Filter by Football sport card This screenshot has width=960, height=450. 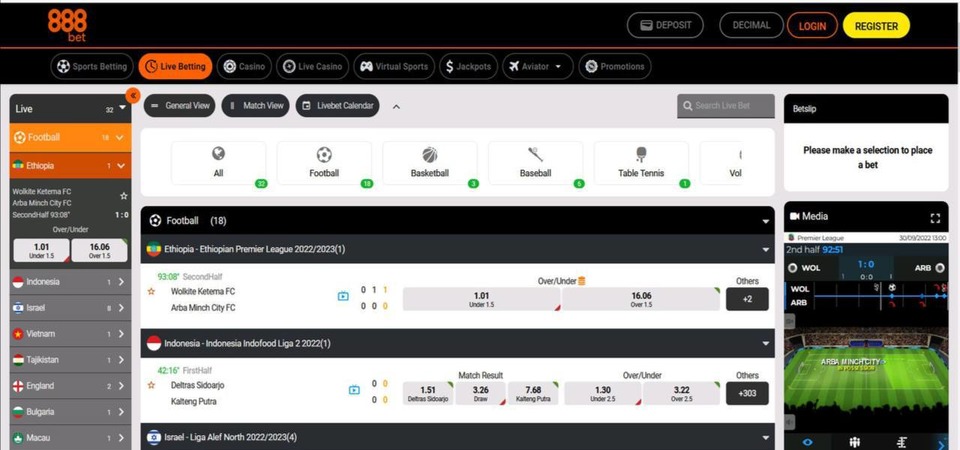pos(324,163)
